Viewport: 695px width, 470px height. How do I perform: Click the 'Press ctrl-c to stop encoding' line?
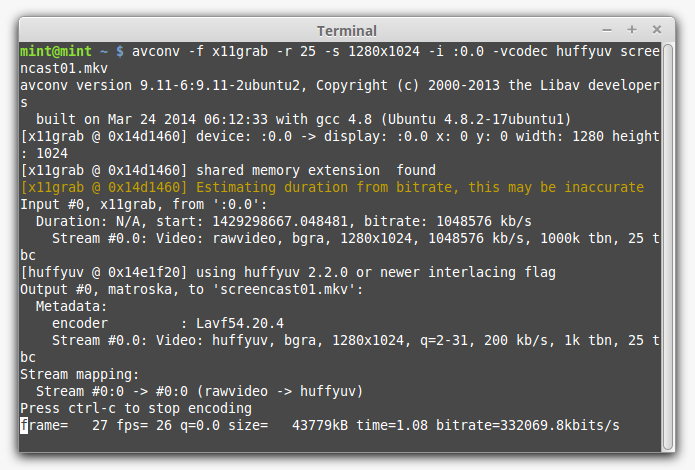(136, 408)
